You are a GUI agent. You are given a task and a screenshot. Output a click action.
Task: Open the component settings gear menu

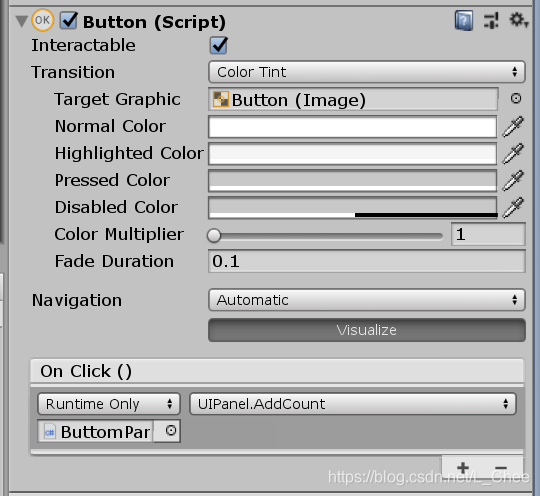[x=518, y=20]
